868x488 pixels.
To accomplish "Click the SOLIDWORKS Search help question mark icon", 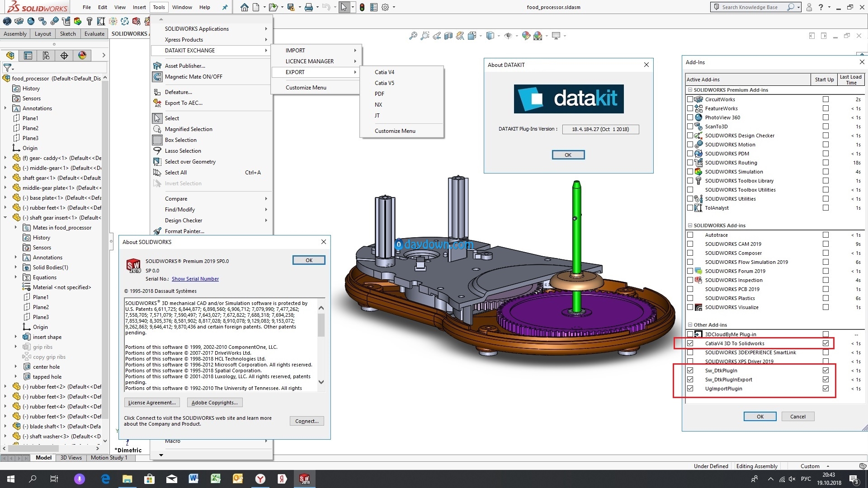I will (821, 7).
